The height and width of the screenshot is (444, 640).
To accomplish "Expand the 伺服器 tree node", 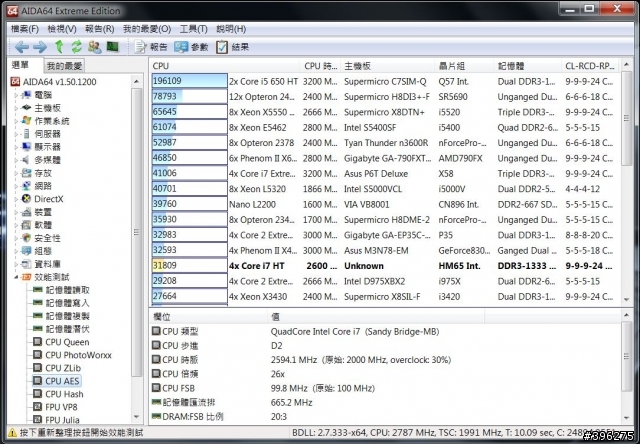I will (16, 134).
